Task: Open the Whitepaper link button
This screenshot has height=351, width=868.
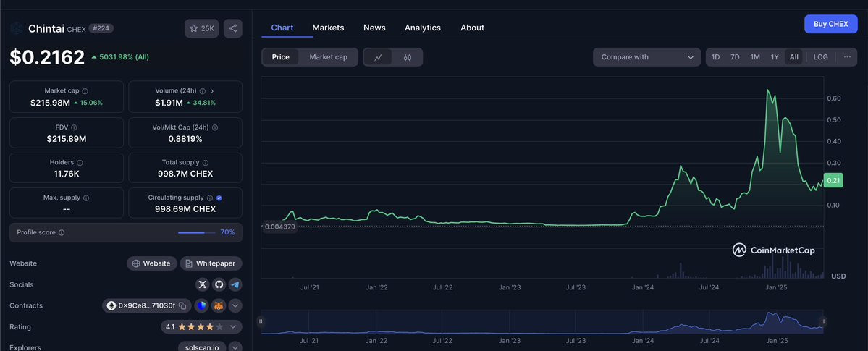Action: (x=211, y=263)
